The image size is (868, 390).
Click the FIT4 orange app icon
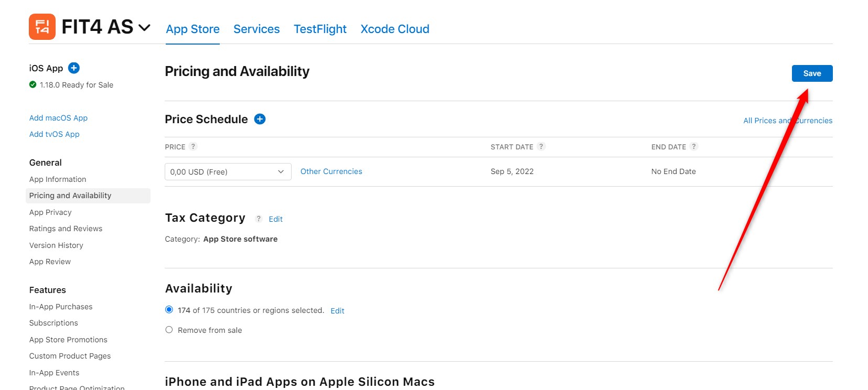pyautogui.click(x=42, y=27)
